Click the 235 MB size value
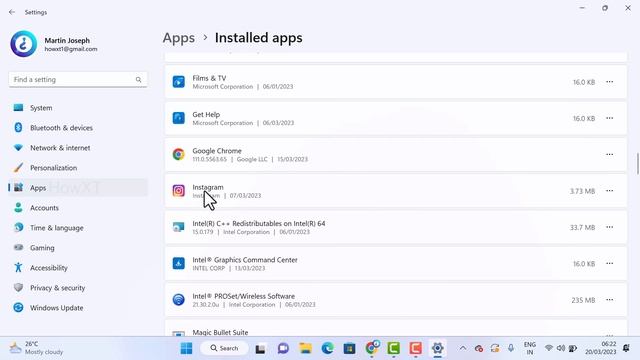This screenshot has height=360, width=640. click(x=583, y=300)
